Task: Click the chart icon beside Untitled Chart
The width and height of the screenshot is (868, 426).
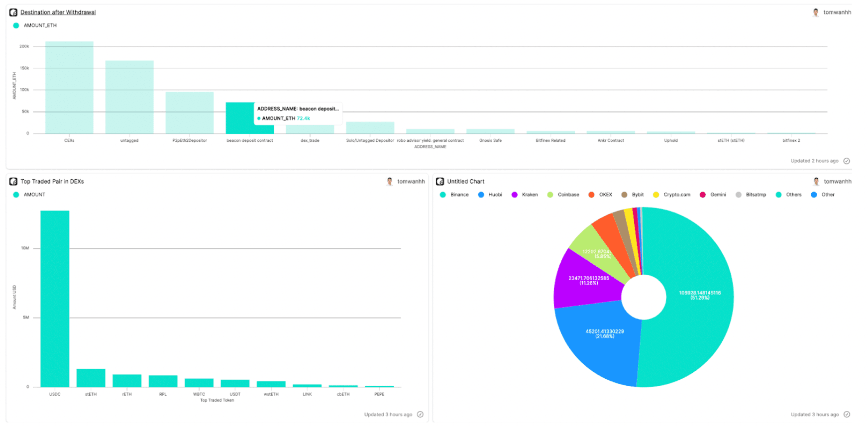Action: click(440, 182)
